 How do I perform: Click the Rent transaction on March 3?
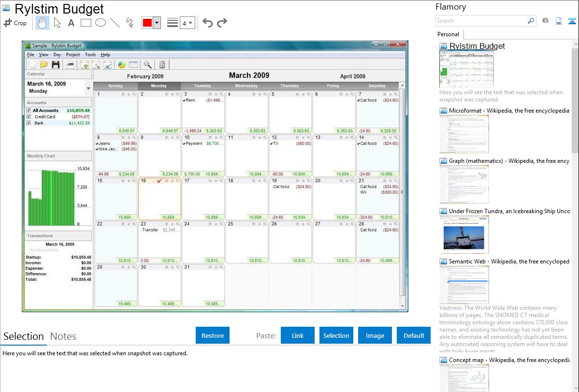coord(203,100)
